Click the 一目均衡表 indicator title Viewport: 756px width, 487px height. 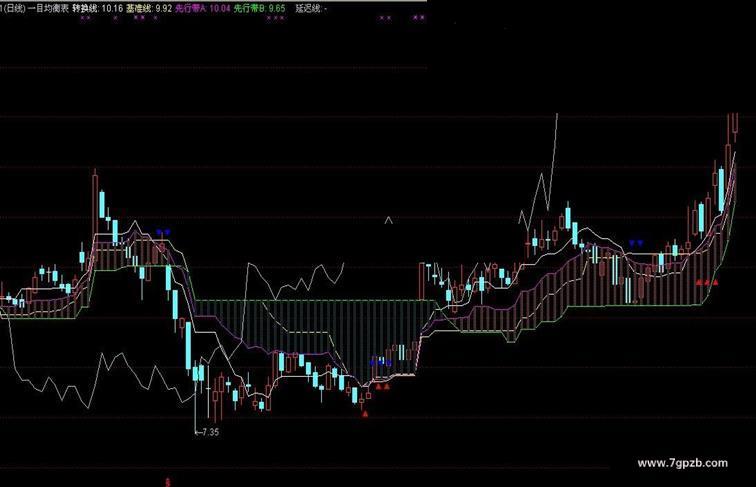tap(48, 8)
